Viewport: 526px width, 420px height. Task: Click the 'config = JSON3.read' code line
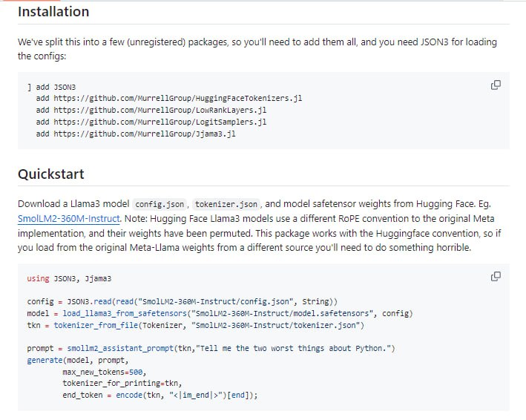point(182,302)
